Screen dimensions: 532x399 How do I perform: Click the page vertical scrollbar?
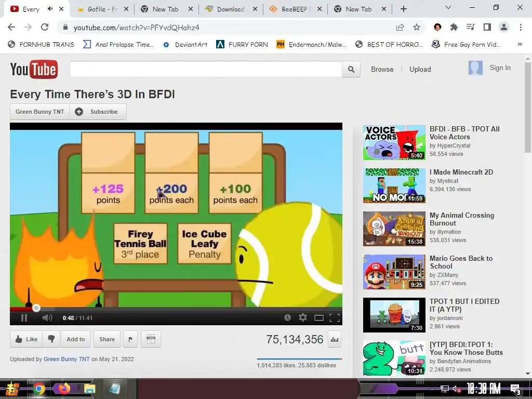(x=528, y=107)
